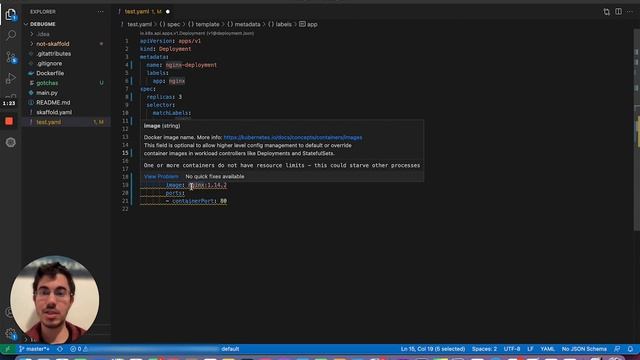Click the editor vertical scrollbar
The height and width of the screenshot is (360, 640).
[637, 131]
